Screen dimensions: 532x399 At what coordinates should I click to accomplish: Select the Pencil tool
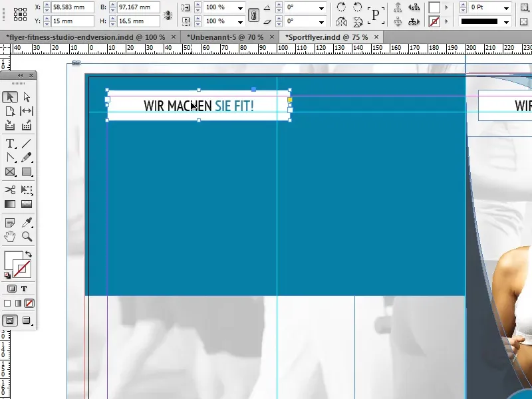click(27, 158)
